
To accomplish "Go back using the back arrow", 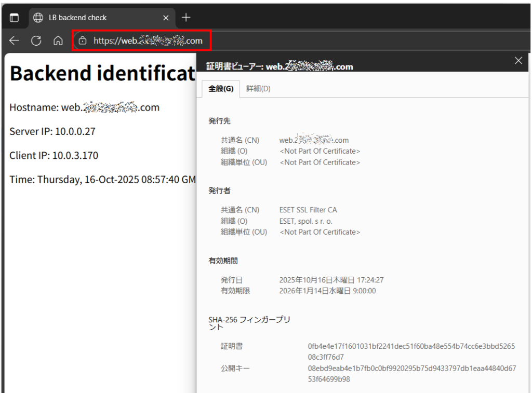I will click(x=14, y=40).
